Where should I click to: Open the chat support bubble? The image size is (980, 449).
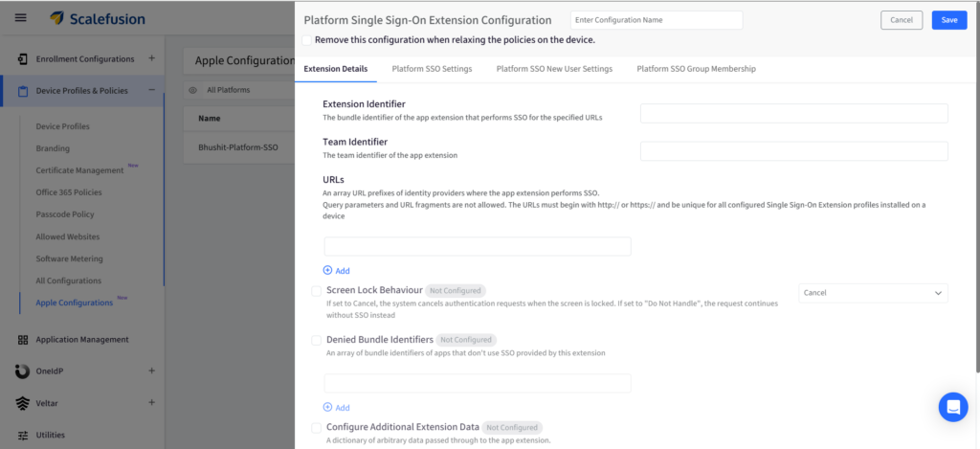point(953,407)
